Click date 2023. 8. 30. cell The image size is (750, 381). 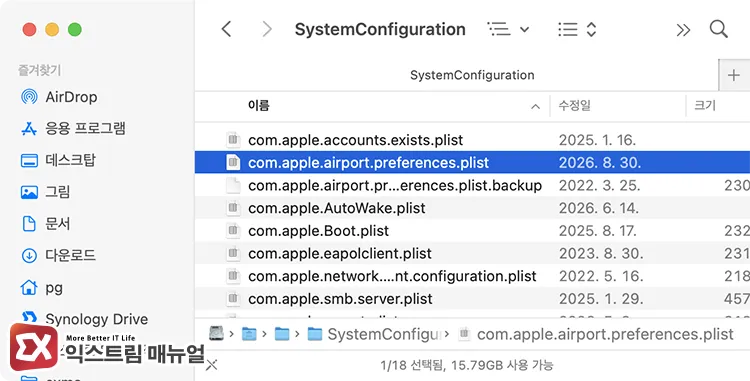[600, 253]
